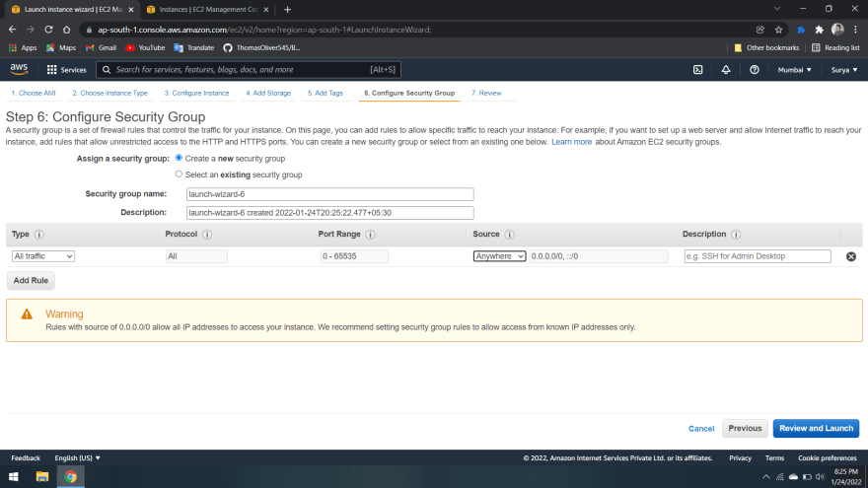Screen dimensions: 868x488
Task: Change language from English (US)
Action: 78,457
